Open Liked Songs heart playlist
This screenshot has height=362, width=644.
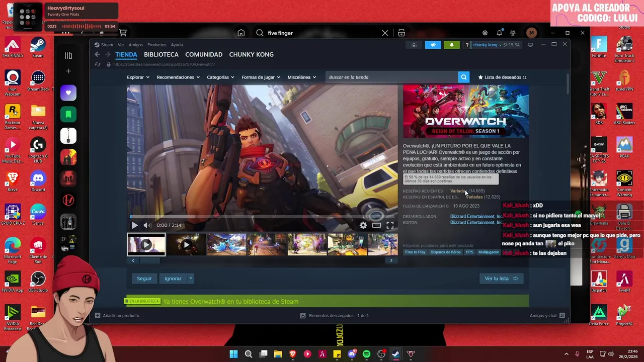pyautogui.click(x=68, y=93)
